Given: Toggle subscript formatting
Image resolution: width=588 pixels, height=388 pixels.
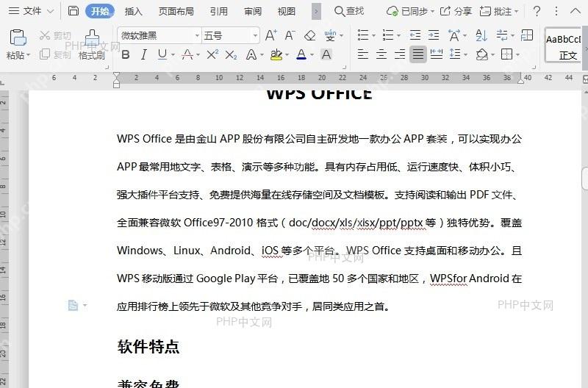Looking at the screenshot, I should (x=231, y=55).
